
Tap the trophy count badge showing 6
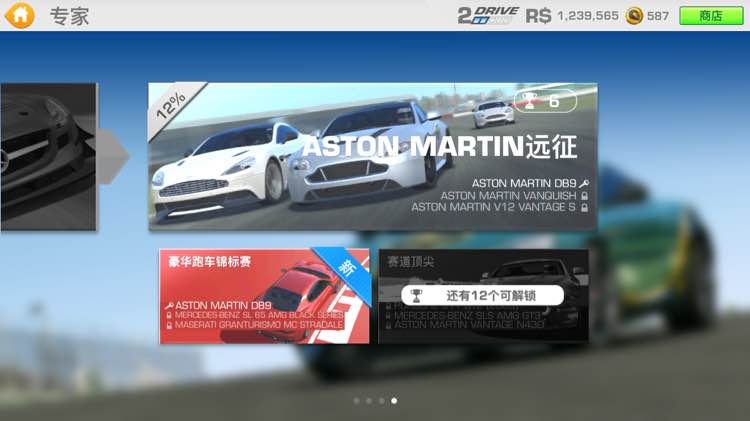(x=545, y=101)
